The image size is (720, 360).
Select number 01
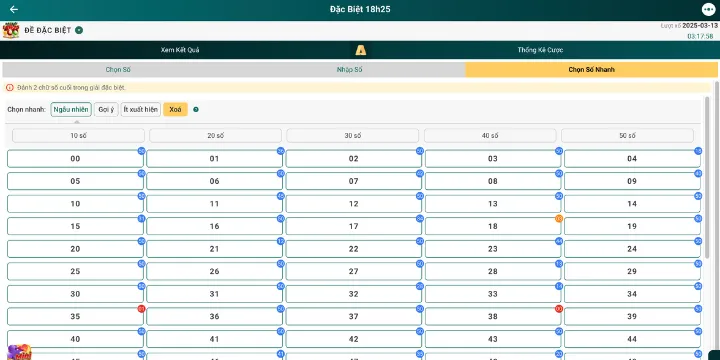coord(214,159)
